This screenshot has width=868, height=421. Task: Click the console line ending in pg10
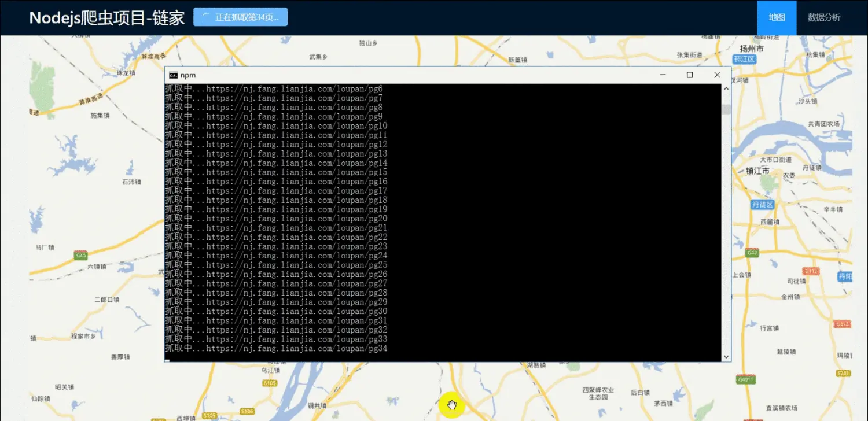coord(276,126)
